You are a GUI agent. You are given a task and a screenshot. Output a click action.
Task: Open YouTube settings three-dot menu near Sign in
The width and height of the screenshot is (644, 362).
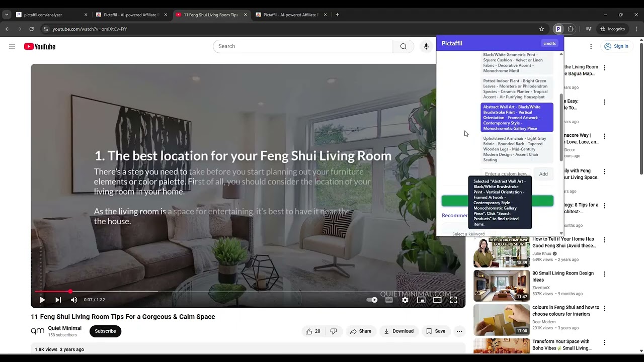(591, 46)
